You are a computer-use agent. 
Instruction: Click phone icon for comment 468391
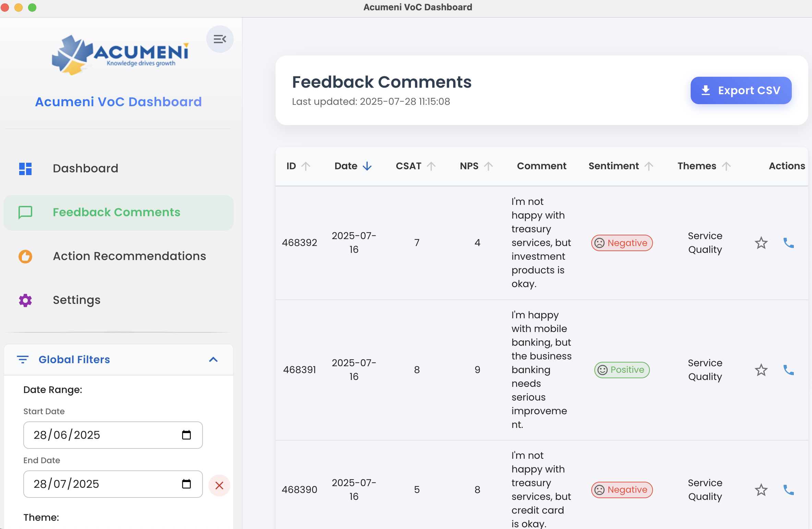pyautogui.click(x=788, y=370)
